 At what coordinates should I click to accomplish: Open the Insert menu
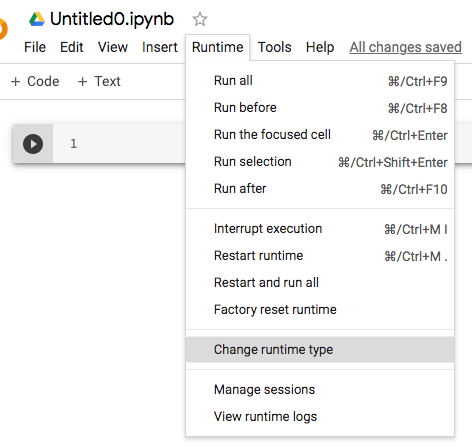(160, 47)
